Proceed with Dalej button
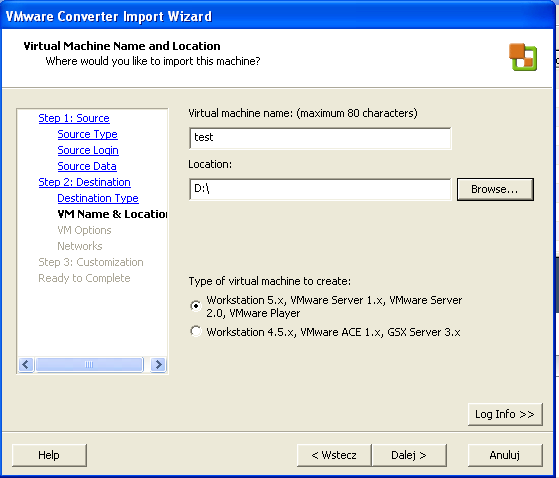The image size is (559, 478). point(409,455)
